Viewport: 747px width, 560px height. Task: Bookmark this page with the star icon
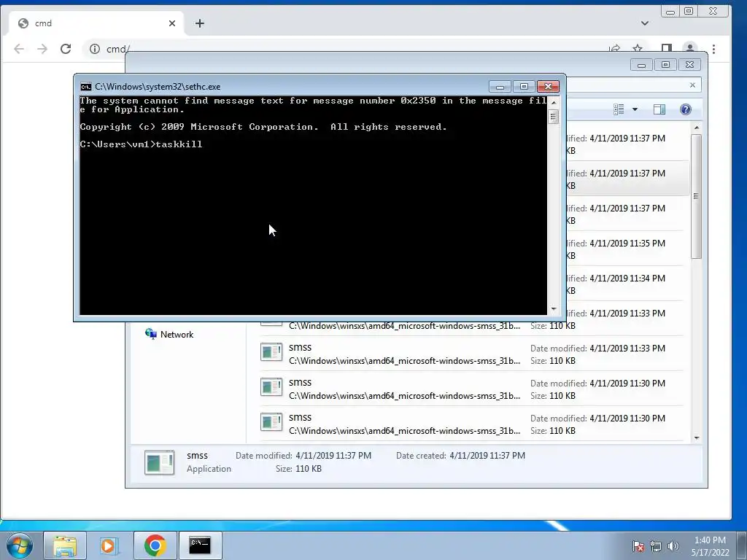[x=638, y=48]
